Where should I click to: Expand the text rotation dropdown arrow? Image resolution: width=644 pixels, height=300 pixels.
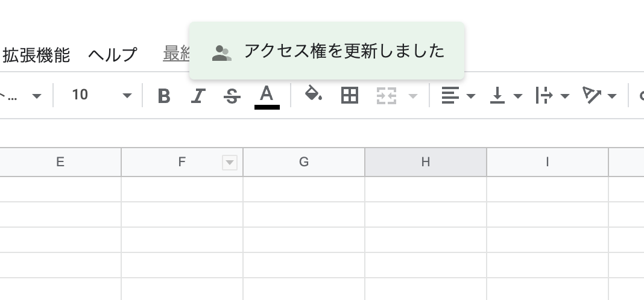coord(612,96)
